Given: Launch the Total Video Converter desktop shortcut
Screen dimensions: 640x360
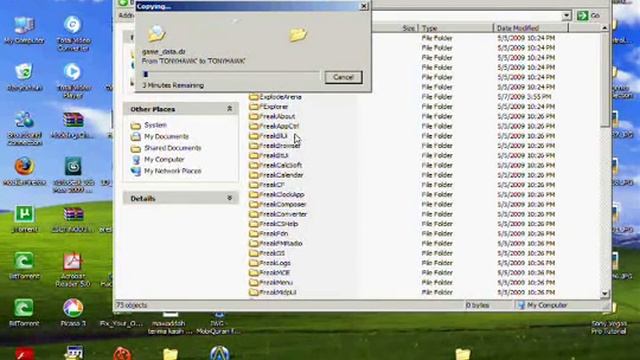Looking at the screenshot, I should tap(73, 33).
